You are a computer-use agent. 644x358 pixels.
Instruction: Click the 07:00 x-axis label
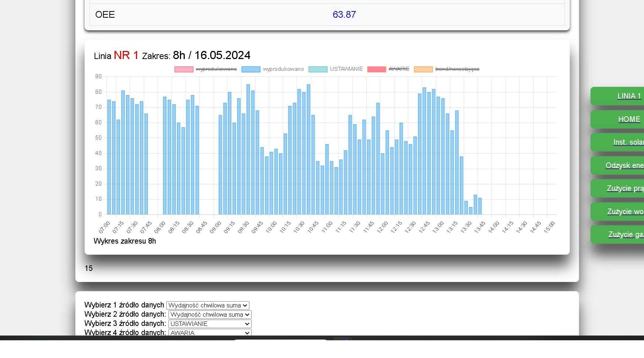104,227
